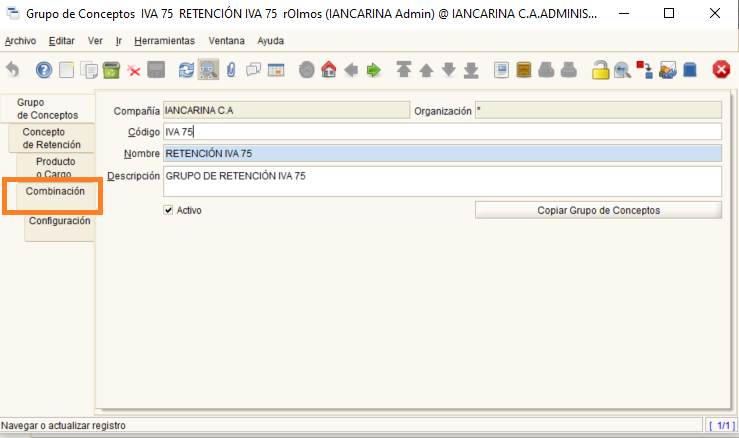Open the Ayuda menu
This screenshot has height=438, width=739.
[271, 41]
